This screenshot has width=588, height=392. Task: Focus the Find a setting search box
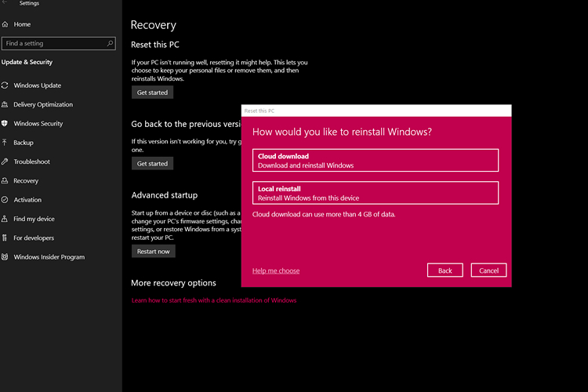[59, 44]
